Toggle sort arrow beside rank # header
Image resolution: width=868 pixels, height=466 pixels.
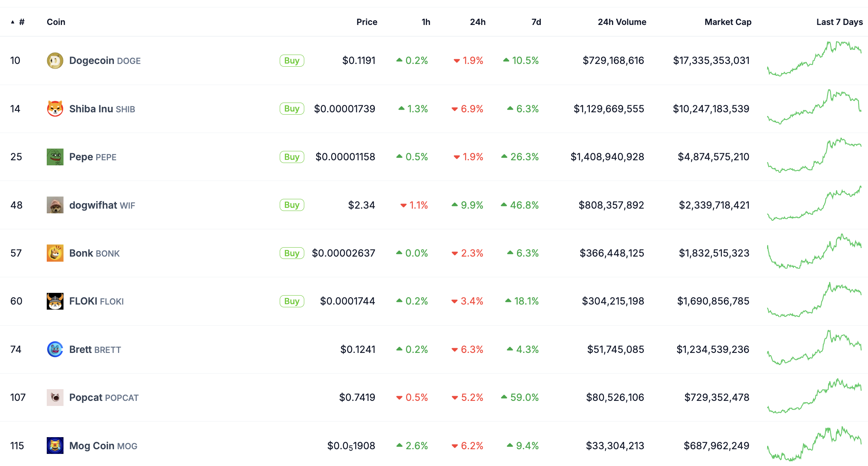pos(13,22)
